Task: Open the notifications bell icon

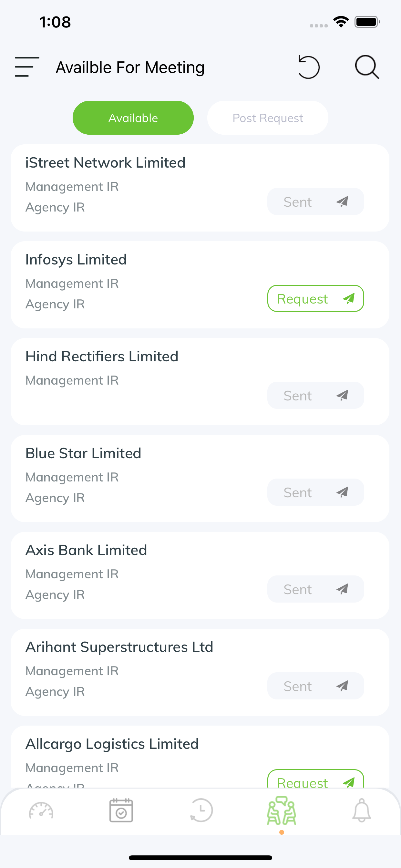Action: click(362, 811)
